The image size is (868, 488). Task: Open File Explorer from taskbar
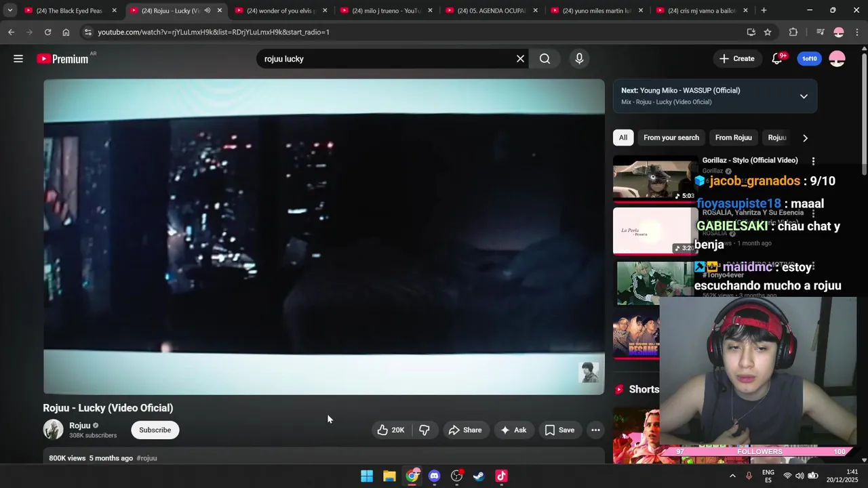point(389,476)
